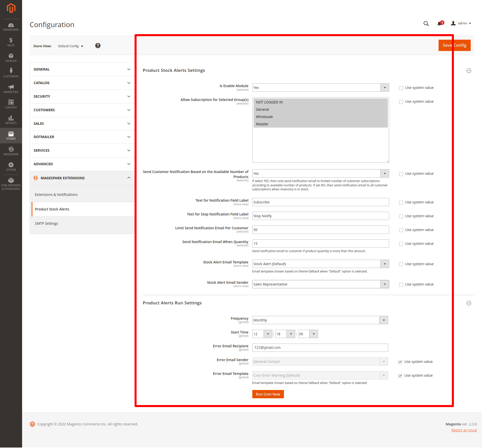
Task: Click the search magnifier icon
Action: [426, 24]
